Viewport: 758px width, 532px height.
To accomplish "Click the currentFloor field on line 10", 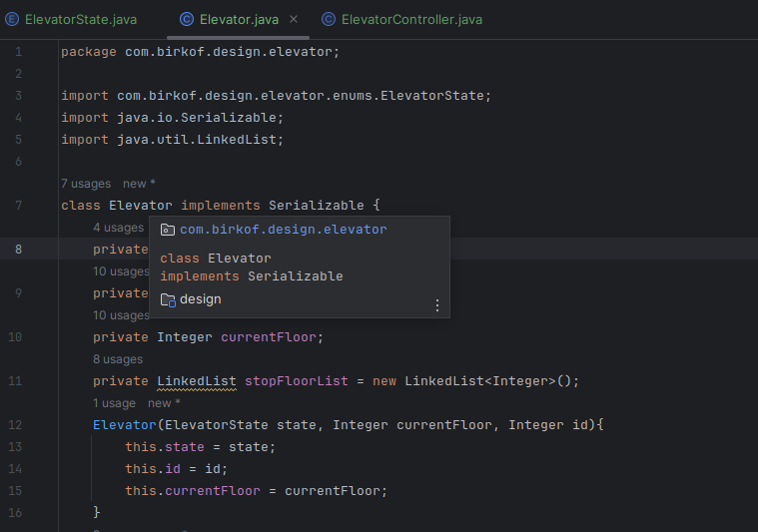I will 269,337.
